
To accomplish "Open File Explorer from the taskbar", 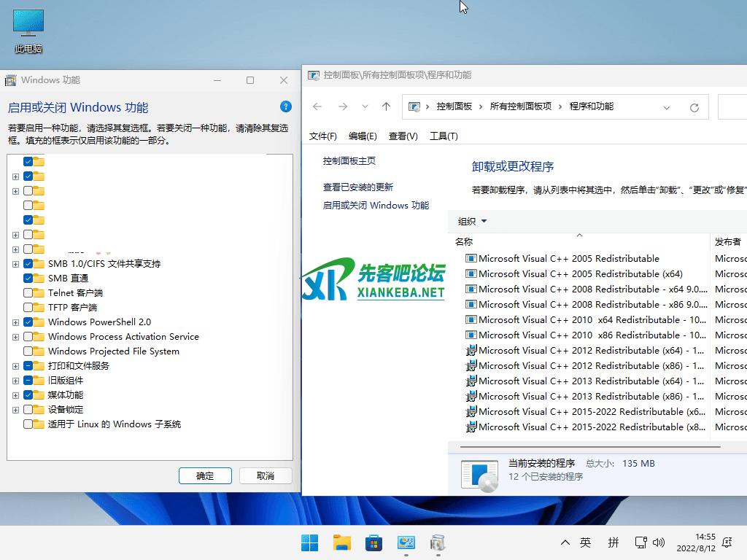I will pos(341,542).
